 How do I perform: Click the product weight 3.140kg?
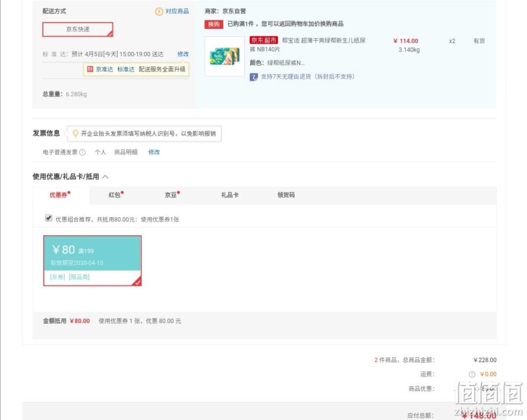click(x=409, y=50)
